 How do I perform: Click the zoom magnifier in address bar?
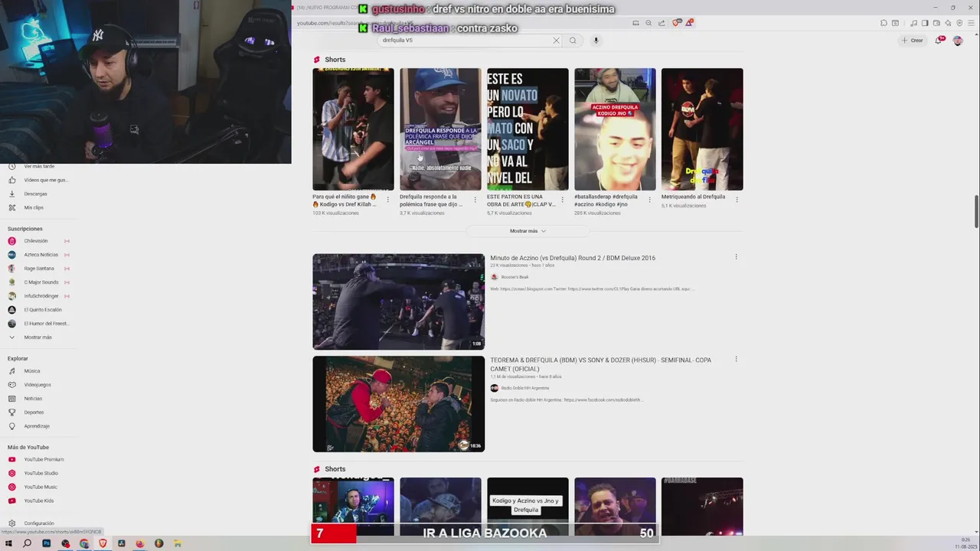coord(648,23)
